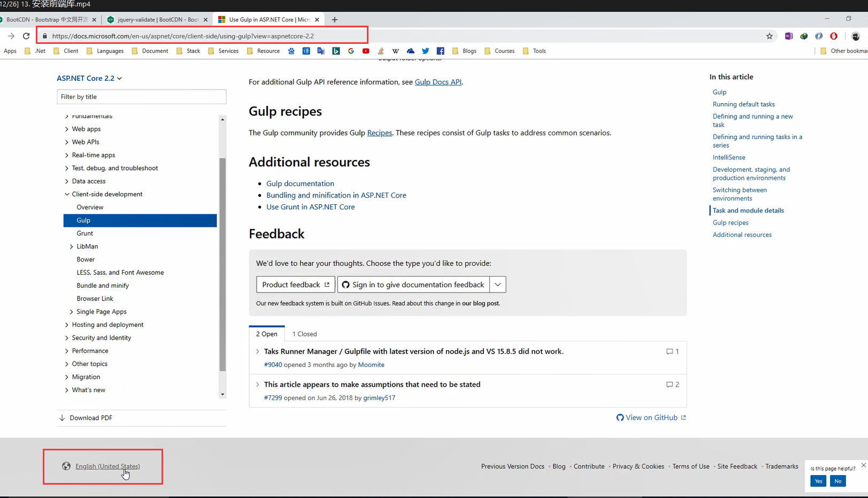868x498 pixels.
Task: Dismiss the page helpful popup
Action: pyautogui.click(x=863, y=465)
